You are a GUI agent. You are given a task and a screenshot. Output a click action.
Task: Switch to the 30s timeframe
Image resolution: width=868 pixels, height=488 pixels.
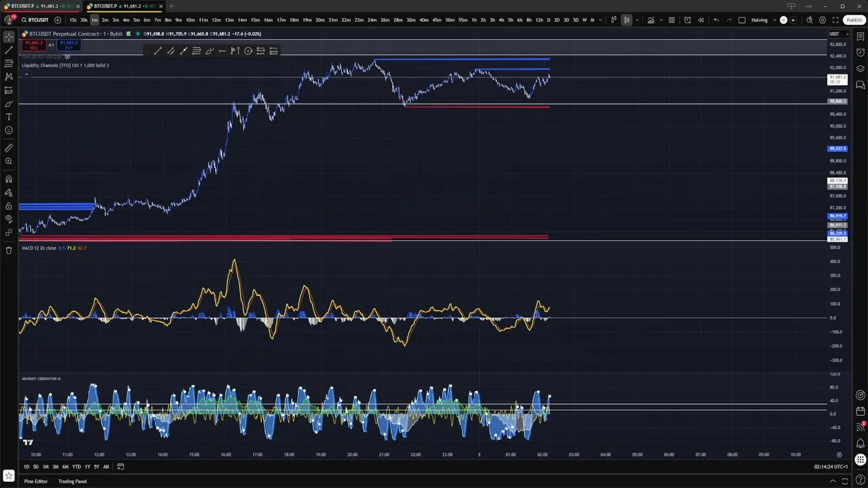83,20
